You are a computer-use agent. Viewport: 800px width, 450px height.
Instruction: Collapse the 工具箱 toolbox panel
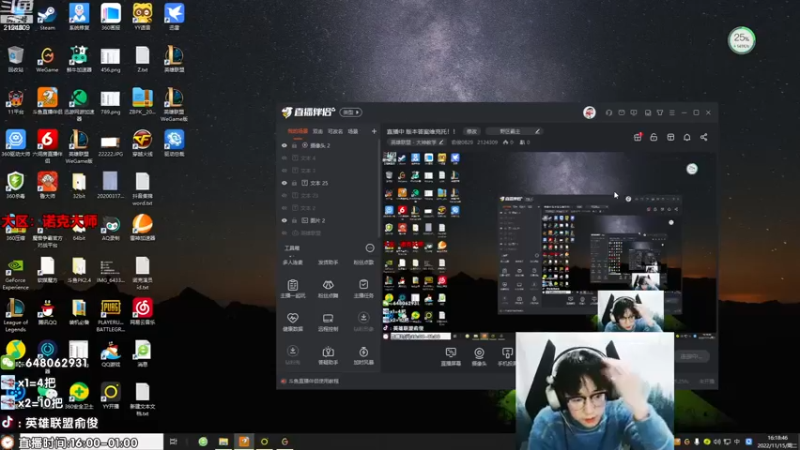coord(370,248)
